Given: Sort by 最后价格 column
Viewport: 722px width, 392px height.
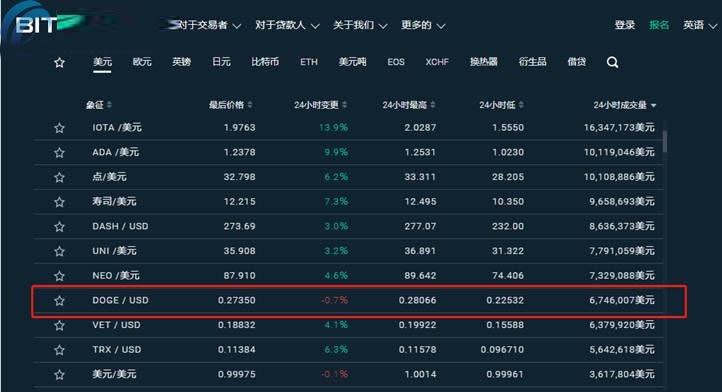Looking at the screenshot, I should [230, 105].
